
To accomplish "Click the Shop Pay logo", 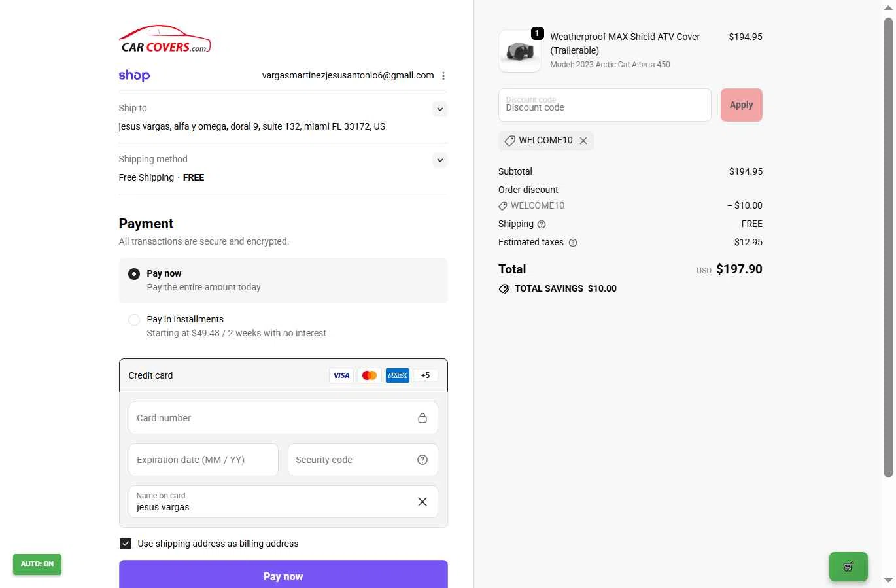I will point(134,76).
